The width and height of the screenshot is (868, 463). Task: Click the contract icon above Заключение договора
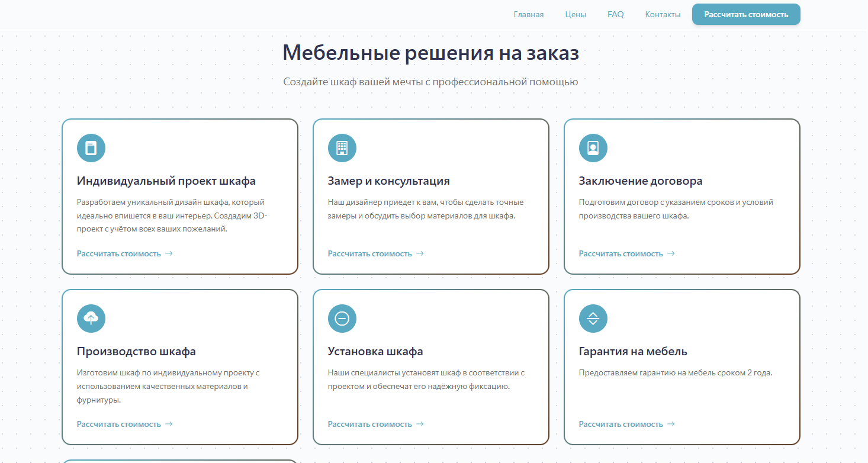pyautogui.click(x=593, y=148)
